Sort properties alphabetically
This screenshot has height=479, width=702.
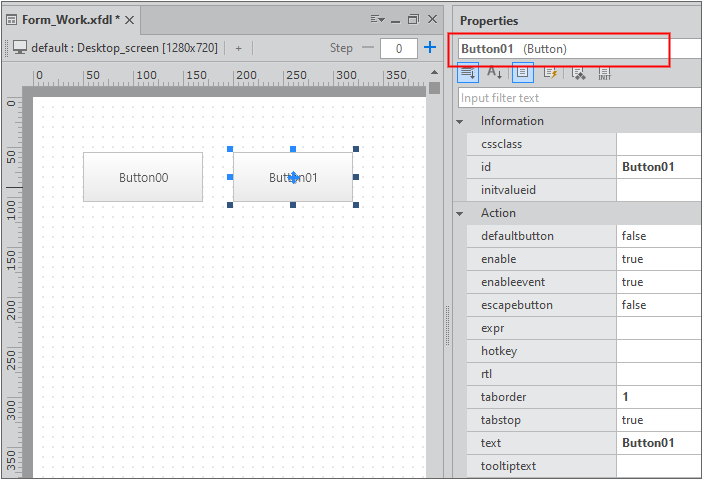point(494,73)
